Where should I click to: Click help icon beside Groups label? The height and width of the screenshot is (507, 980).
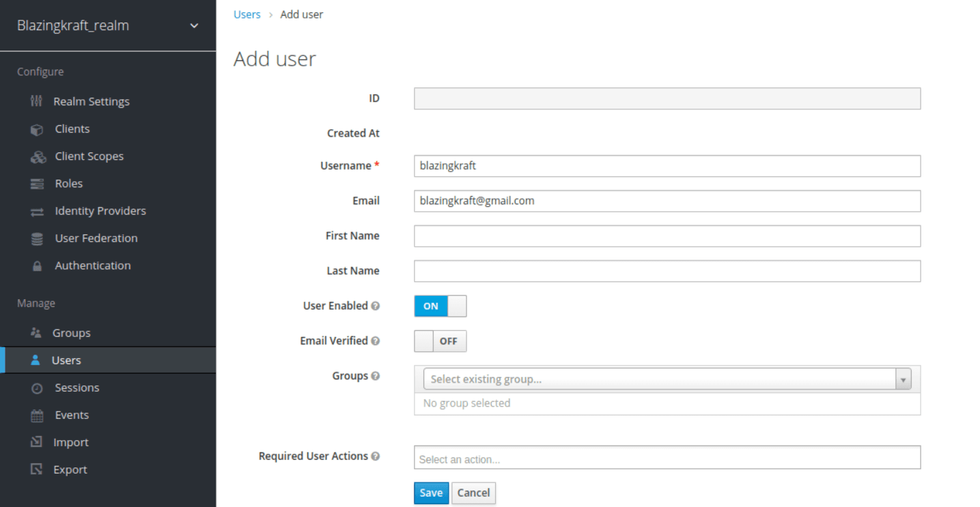[376, 376]
